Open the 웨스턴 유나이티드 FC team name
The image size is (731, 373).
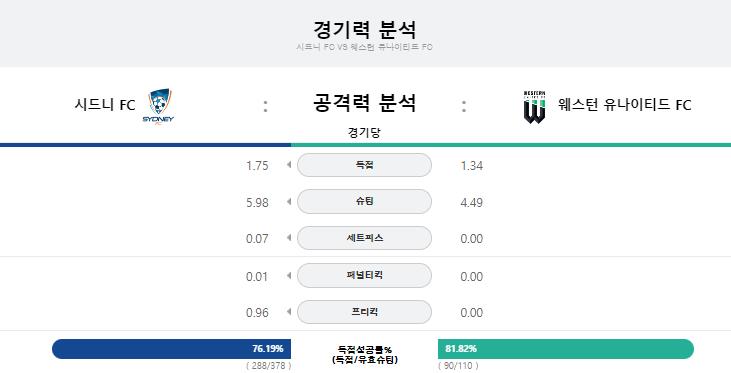click(625, 104)
